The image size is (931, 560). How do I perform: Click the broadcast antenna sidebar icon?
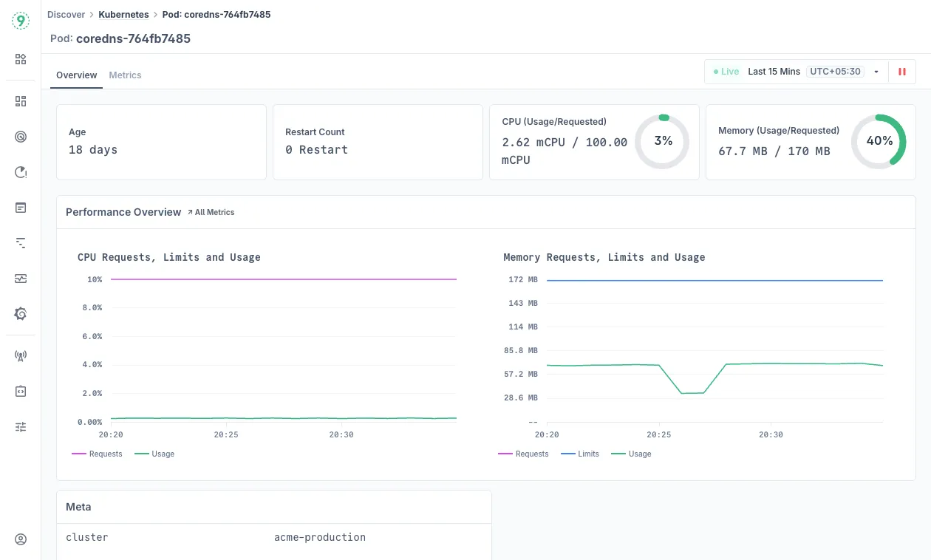(x=21, y=356)
